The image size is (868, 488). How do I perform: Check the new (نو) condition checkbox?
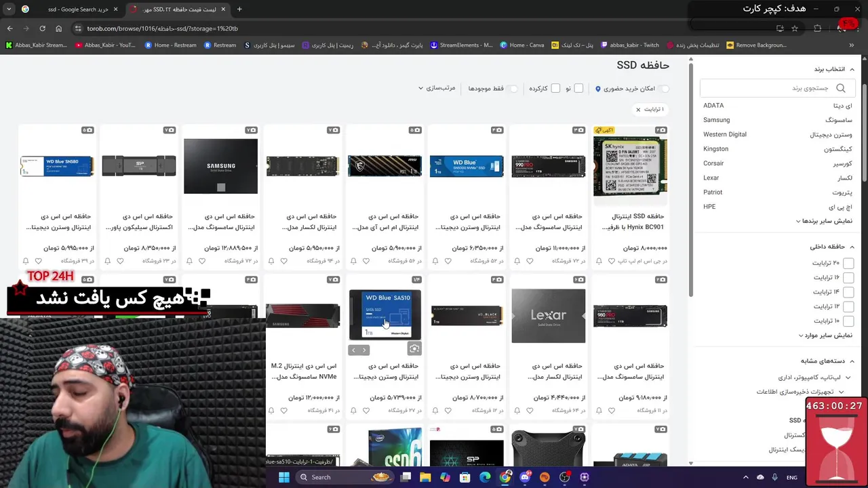(x=578, y=88)
